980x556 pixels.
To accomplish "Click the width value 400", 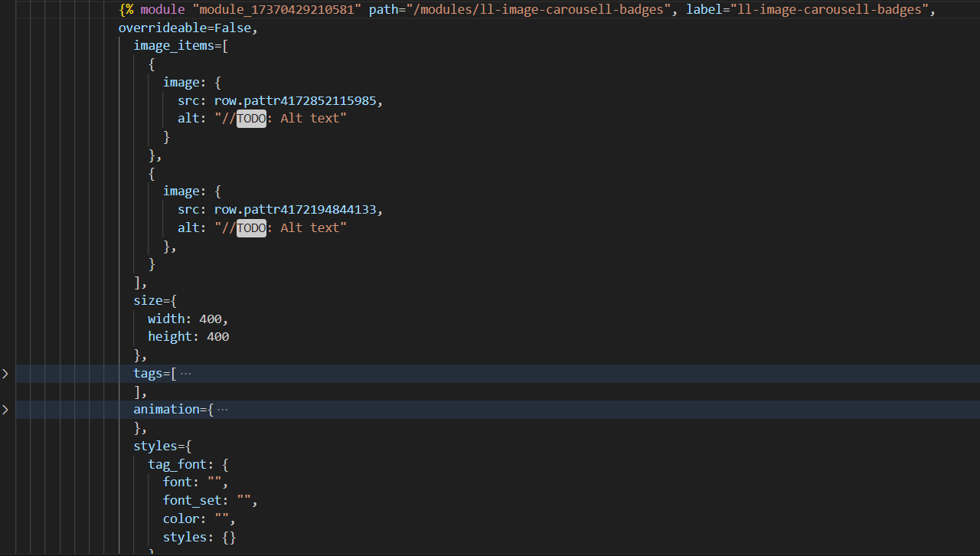I will (210, 319).
